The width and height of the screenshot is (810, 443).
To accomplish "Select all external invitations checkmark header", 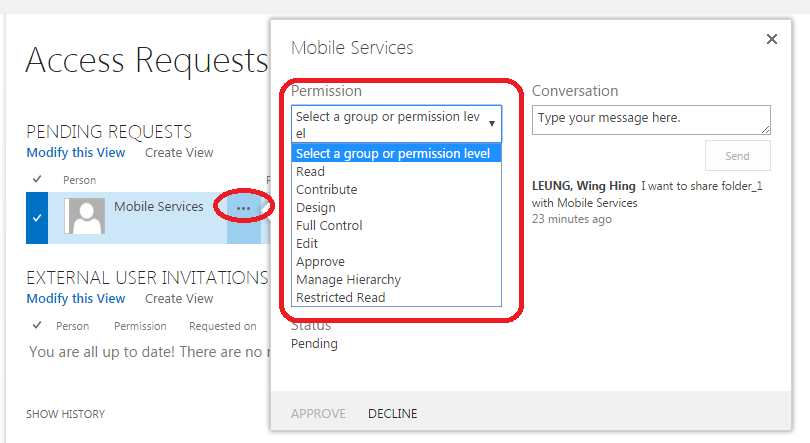I will (x=37, y=326).
